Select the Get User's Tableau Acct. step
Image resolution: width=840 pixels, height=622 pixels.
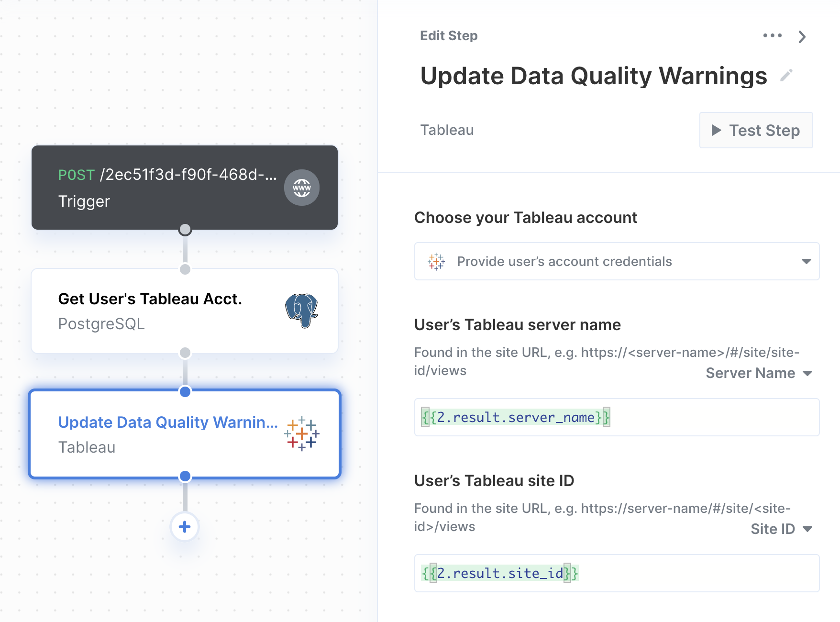(185, 311)
